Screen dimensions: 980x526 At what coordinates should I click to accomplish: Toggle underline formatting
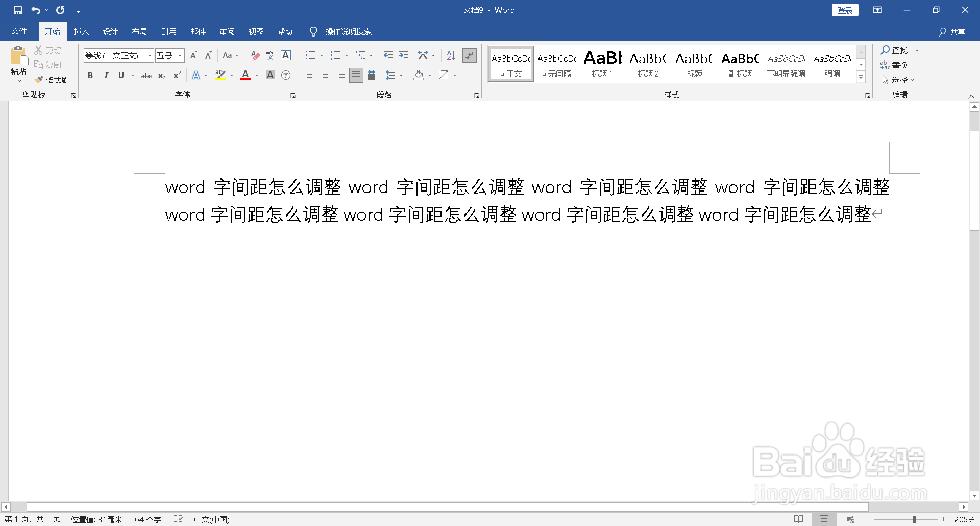[x=121, y=75]
